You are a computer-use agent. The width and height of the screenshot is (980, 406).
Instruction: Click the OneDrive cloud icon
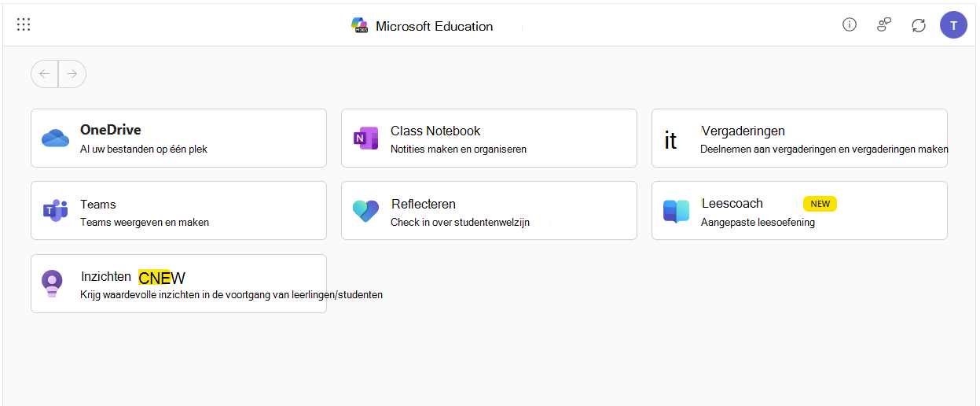click(56, 138)
